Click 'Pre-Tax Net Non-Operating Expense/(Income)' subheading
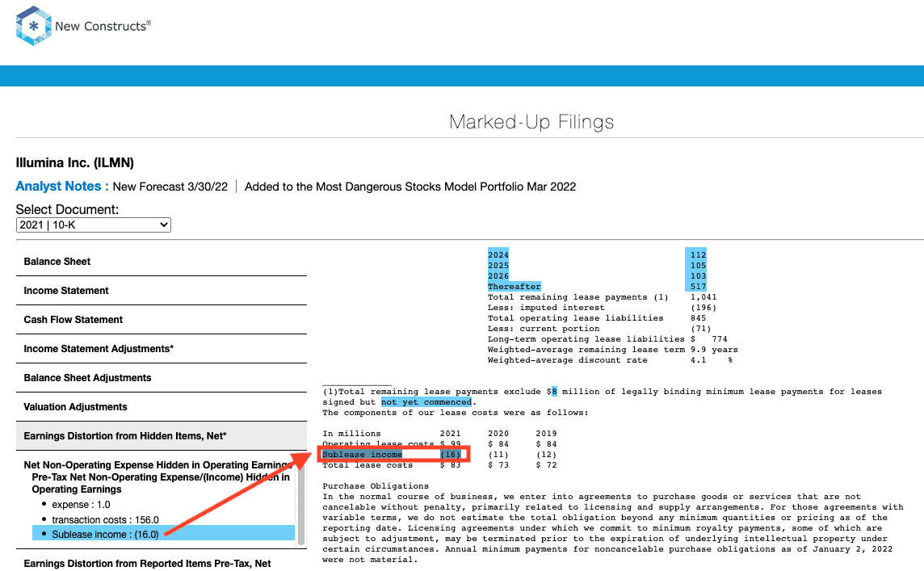Screen dimensions: 924x571 click(x=161, y=483)
